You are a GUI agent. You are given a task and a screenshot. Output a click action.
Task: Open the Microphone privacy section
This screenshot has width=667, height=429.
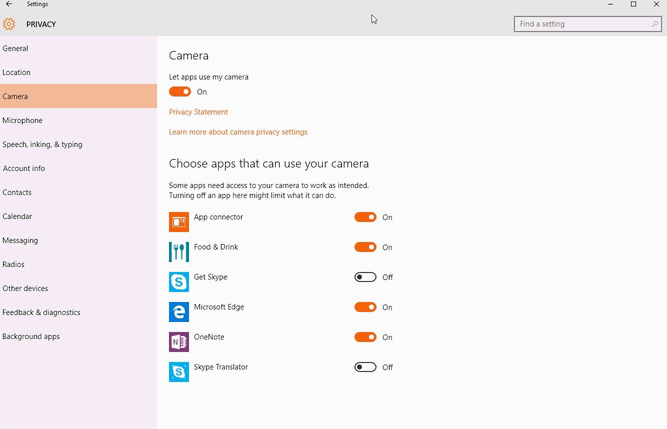[x=78, y=120]
